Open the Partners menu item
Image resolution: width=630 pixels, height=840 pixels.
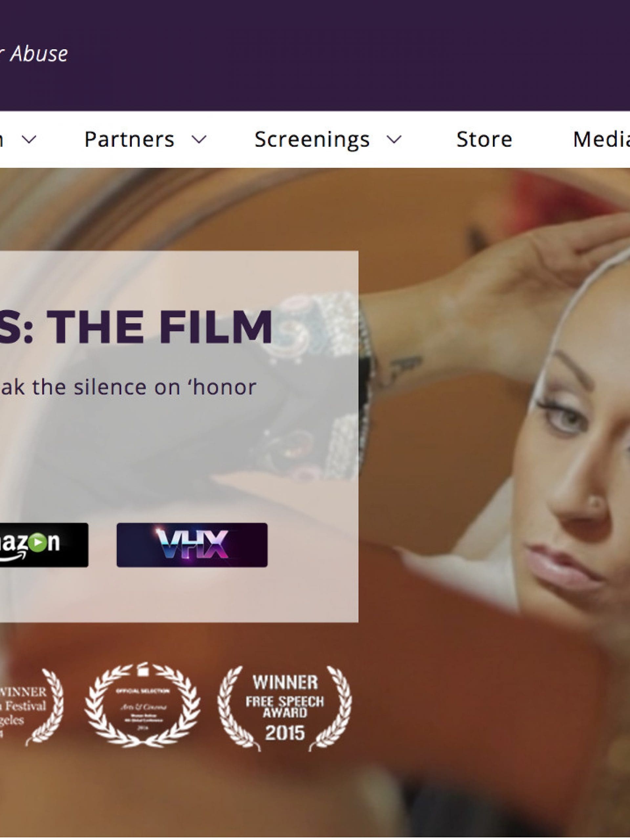pos(129,139)
